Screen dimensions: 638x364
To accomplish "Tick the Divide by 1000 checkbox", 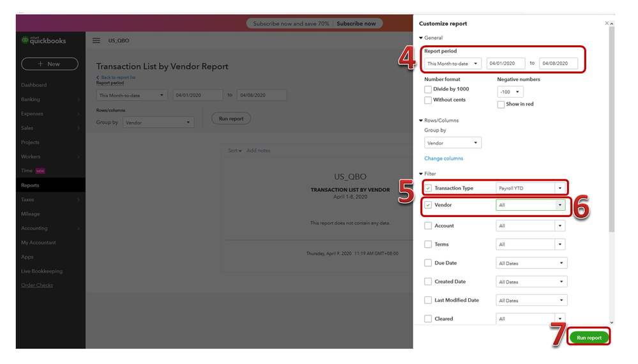I will coord(428,89).
